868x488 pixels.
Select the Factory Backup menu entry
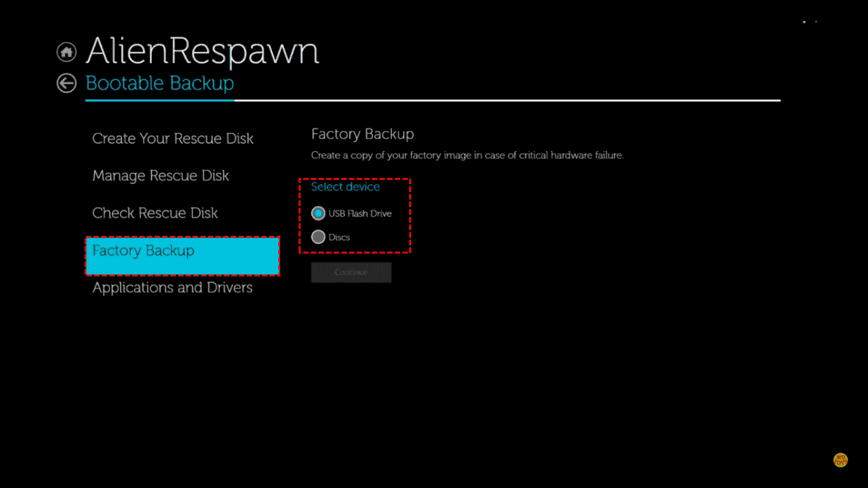coord(183,255)
